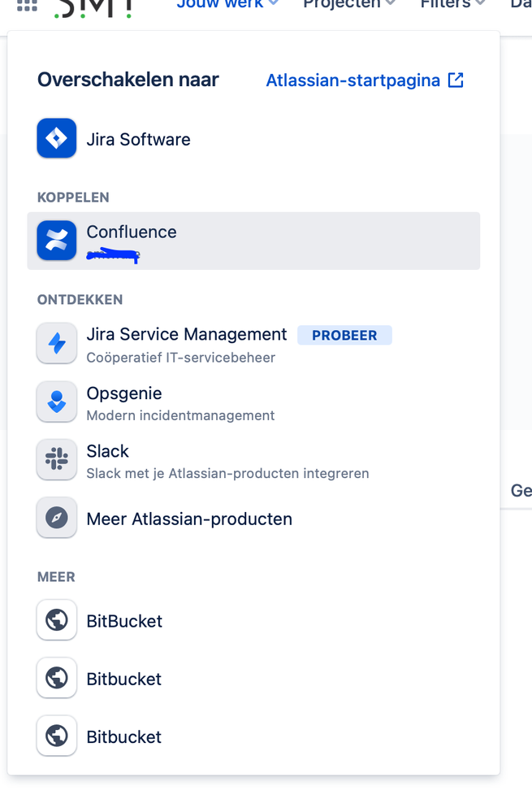The image size is (532, 812).
Task: Click the Modern incidentmanagement description
Action: (x=180, y=415)
